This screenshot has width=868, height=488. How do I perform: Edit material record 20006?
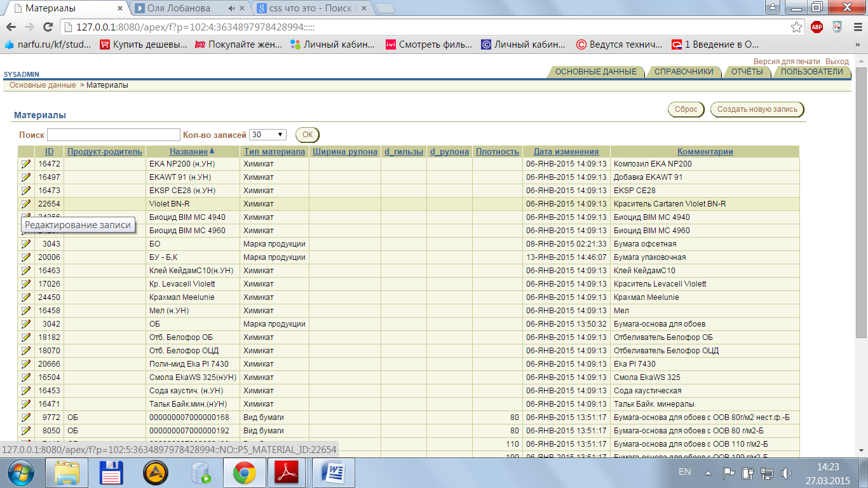click(26, 257)
